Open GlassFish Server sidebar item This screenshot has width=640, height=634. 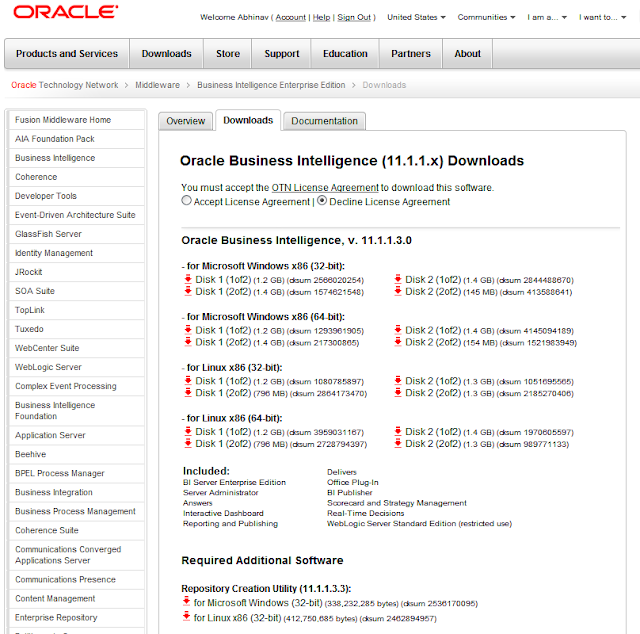click(x=77, y=234)
